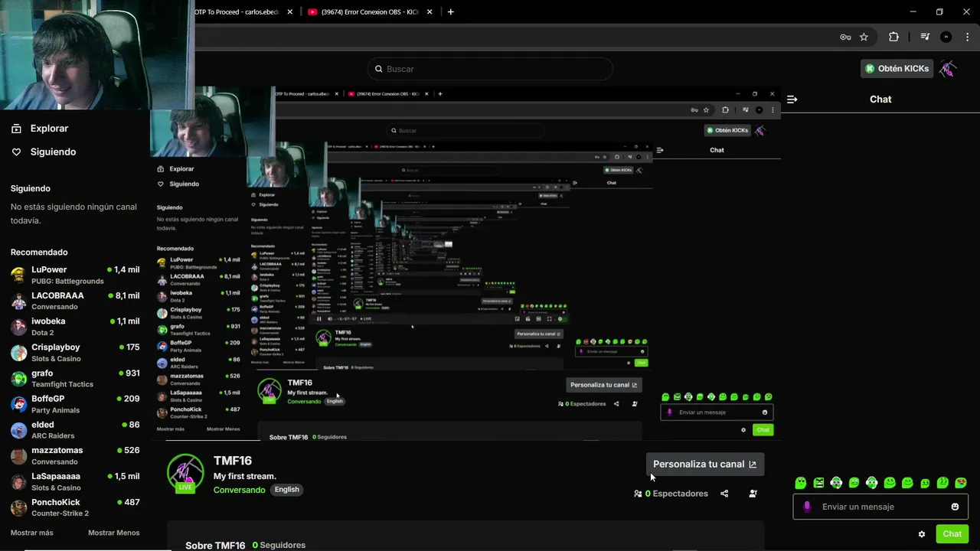Click the elded channel avatar
The width and height of the screenshot is (980, 551).
[x=19, y=430]
